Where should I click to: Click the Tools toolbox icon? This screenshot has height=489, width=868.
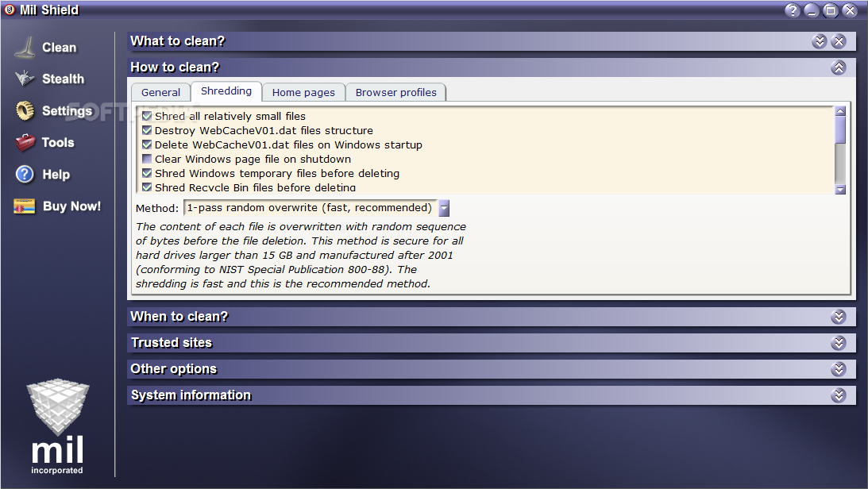pyautogui.click(x=25, y=143)
